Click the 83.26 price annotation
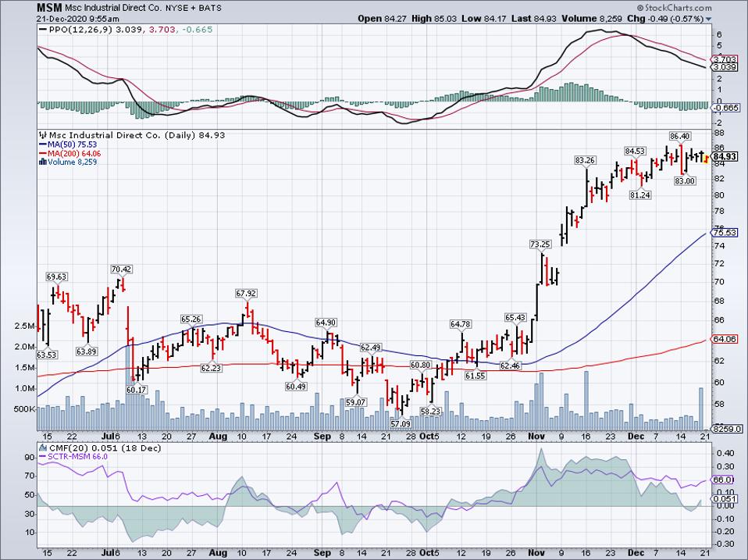 pos(585,161)
